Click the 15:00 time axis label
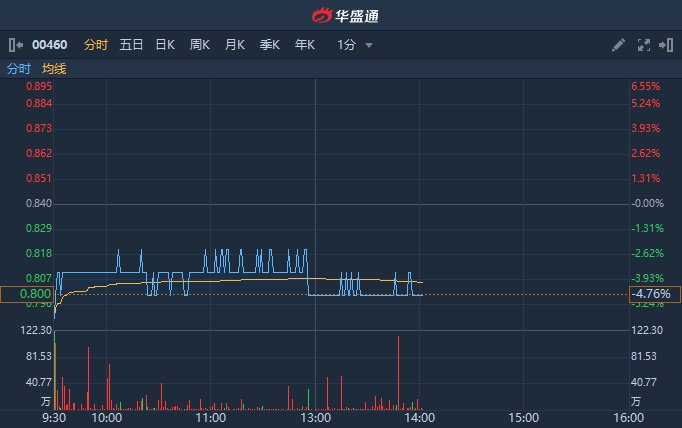The width and height of the screenshot is (682, 428). pyautogui.click(x=524, y=418)
